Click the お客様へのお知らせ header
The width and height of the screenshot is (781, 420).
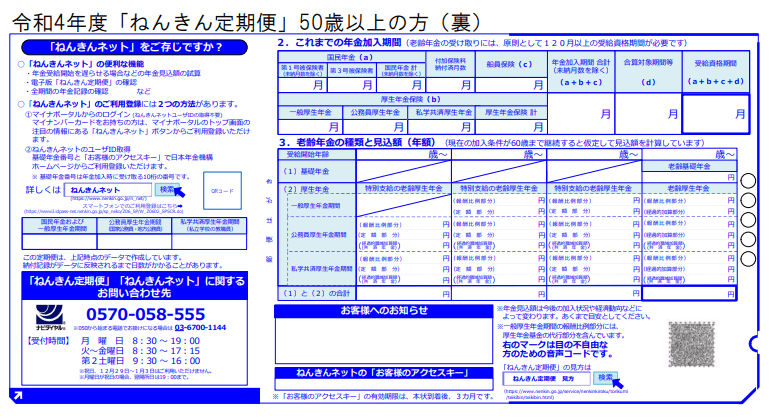383,311
